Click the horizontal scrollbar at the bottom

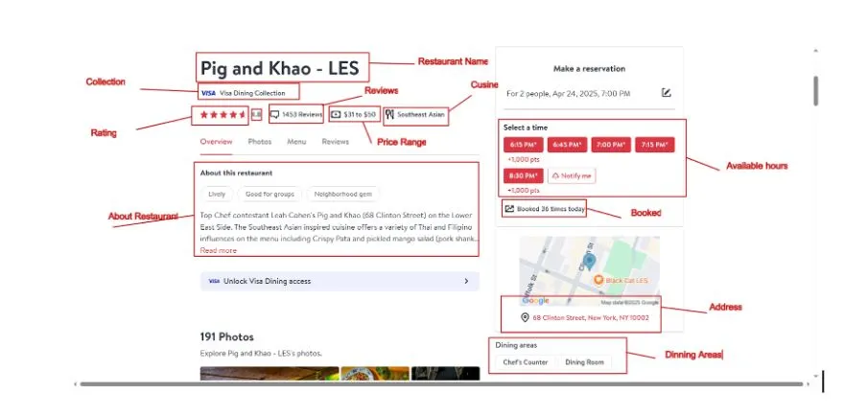click(x=442, y=384)
